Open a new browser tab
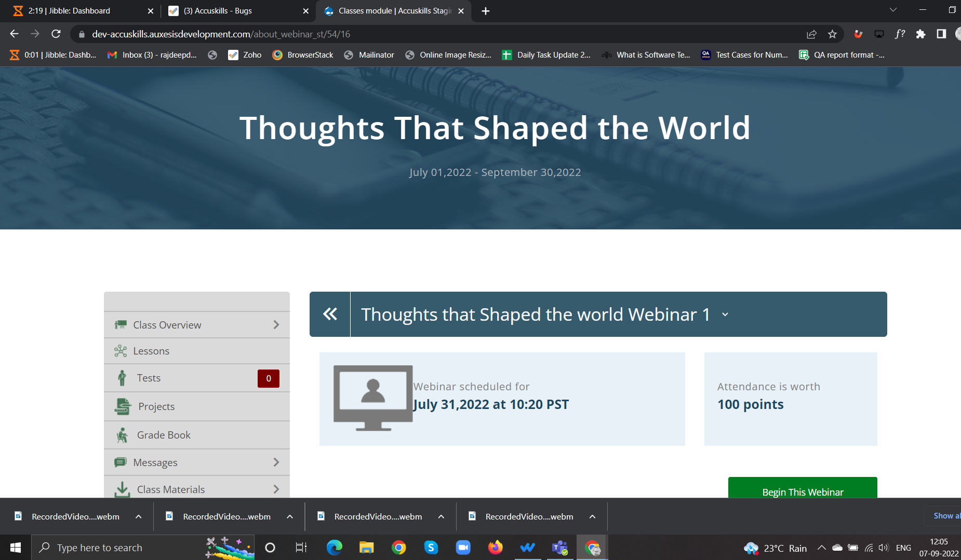 [x=486, y=11]
